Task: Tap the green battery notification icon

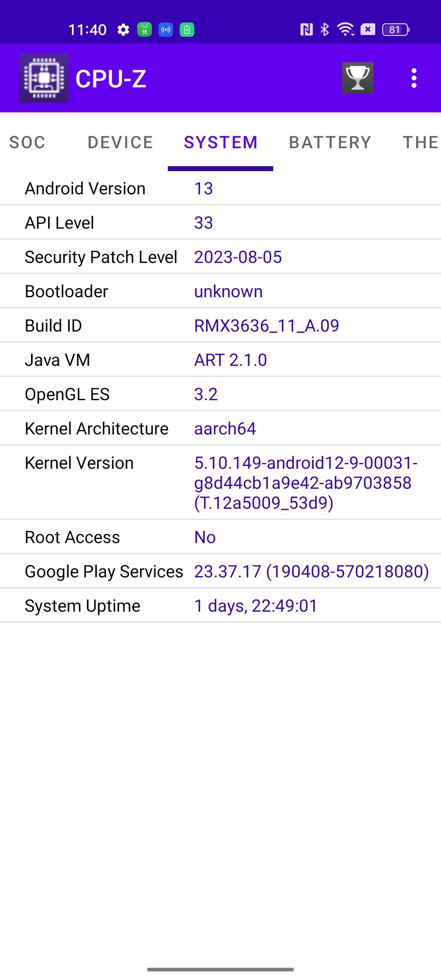Action: click(x=187, y=29)
